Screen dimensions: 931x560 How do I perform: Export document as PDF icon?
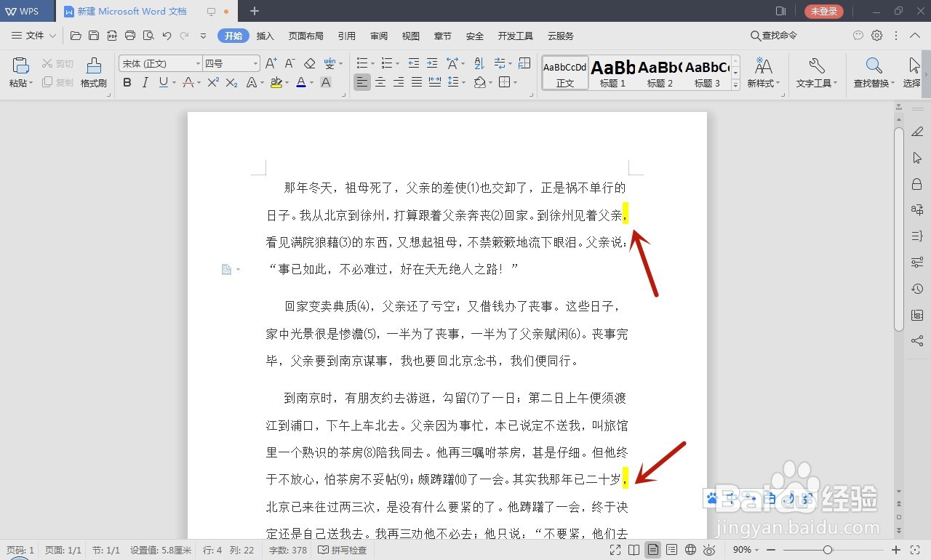tap(112, 36)
